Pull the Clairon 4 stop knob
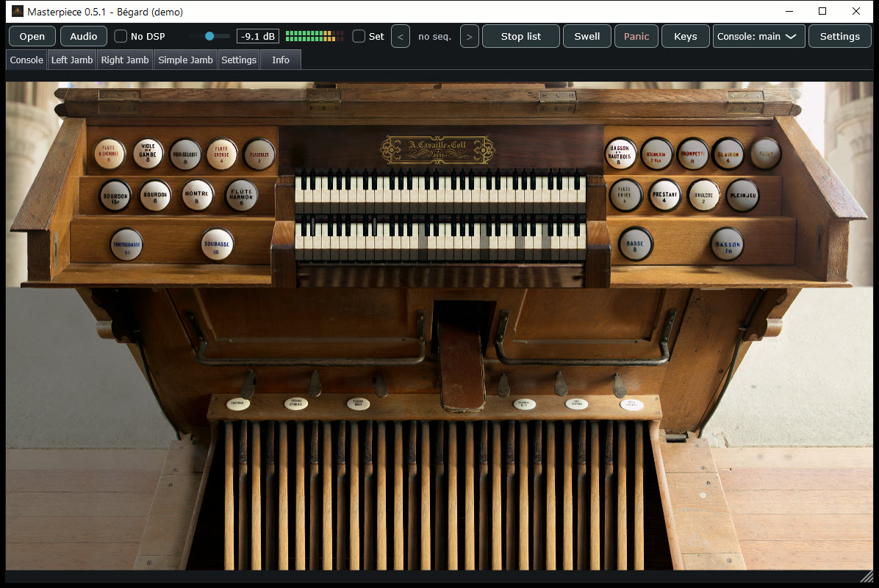The image size is (879, 588). click(728, 154)
